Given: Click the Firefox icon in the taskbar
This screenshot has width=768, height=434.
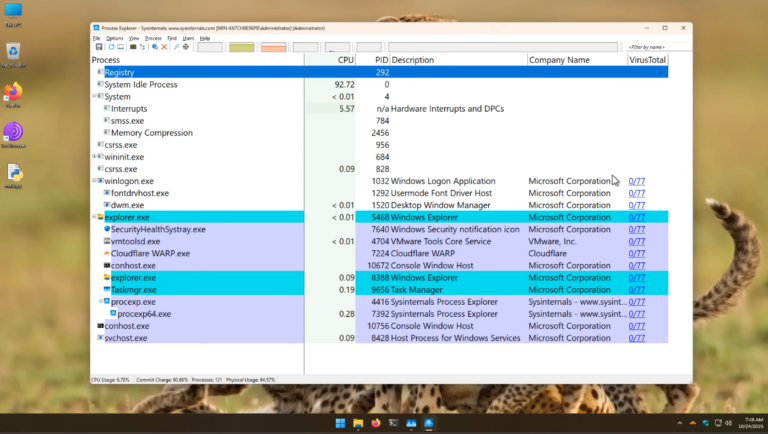Looking at the screenshot, I should (x=376, y=423).
